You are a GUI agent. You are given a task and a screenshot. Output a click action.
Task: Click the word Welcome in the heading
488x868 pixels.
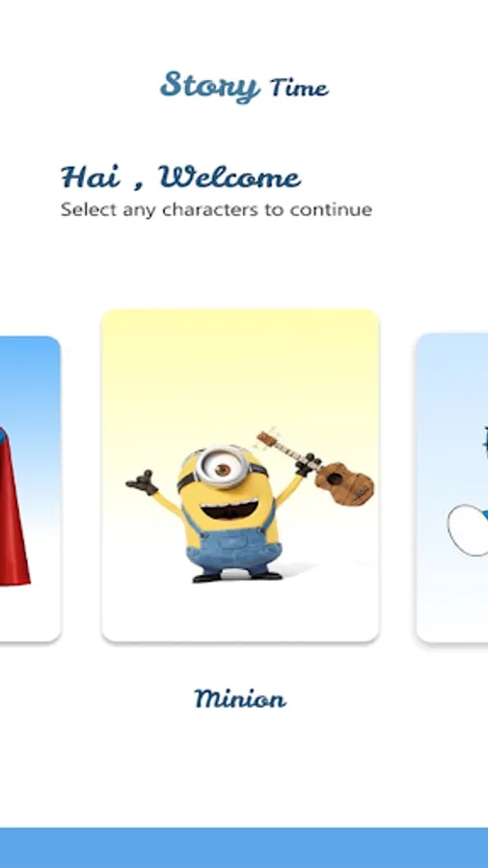point(230,177)
